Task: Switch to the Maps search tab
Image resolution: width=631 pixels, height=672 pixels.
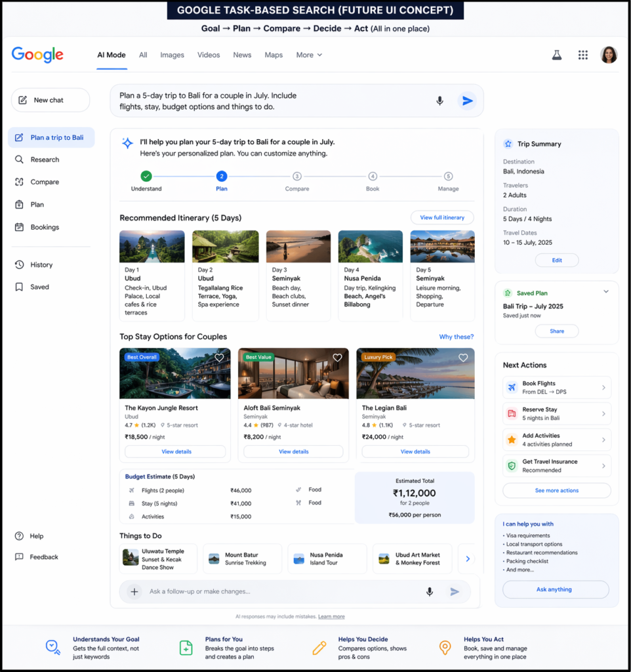Action: pyautogui.click(x=274, y=55)
